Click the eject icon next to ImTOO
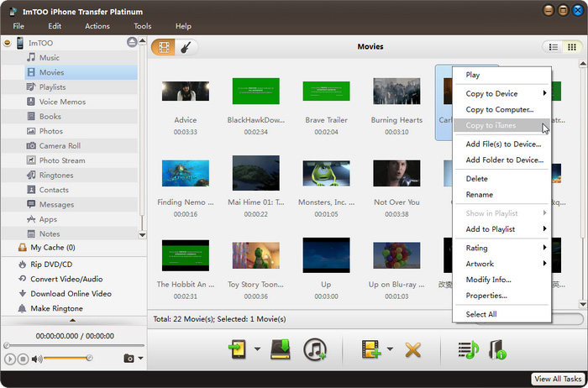Screen dimensions: 588x388 point(132,42)
